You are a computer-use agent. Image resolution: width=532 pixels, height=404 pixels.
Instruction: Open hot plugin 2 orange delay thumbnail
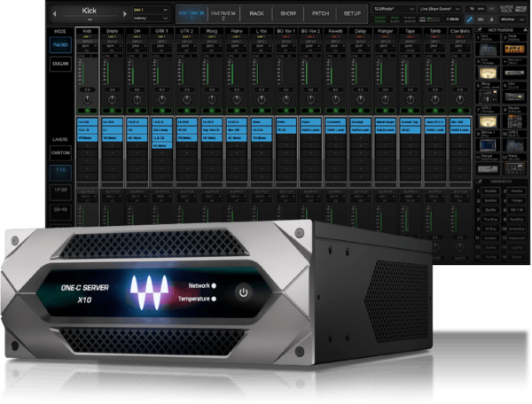tap(514, 50)
